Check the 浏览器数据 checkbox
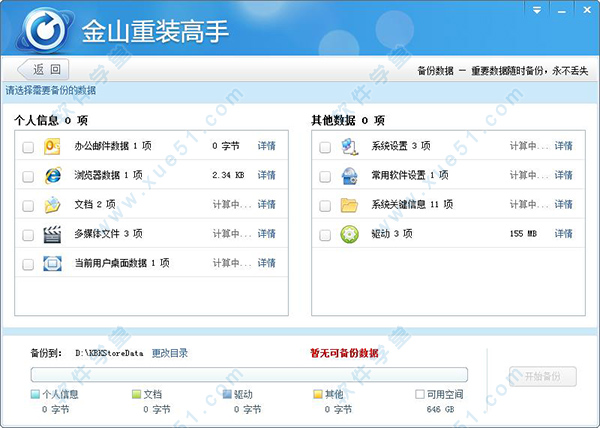 28,177
